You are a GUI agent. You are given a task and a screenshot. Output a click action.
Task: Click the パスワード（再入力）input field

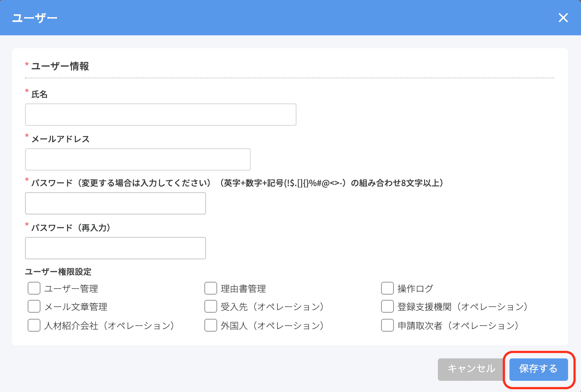(115, 248)
